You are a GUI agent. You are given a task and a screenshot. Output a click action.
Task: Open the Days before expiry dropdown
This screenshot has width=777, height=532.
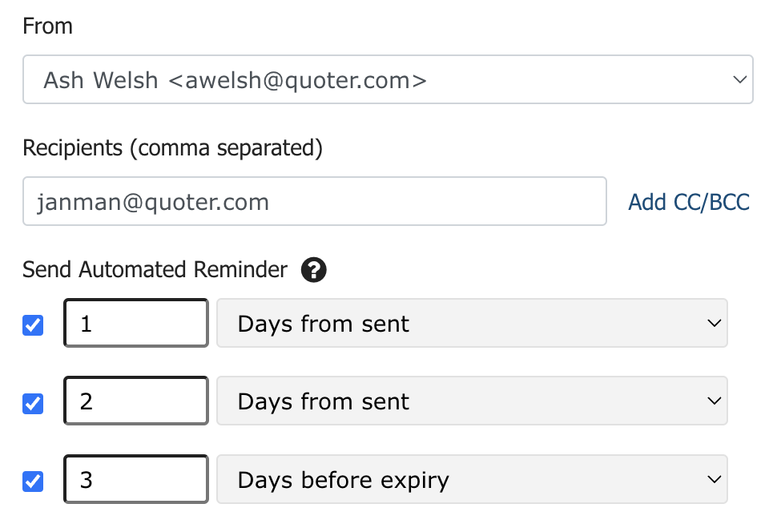pyautogui.click(x=472, y=479)
